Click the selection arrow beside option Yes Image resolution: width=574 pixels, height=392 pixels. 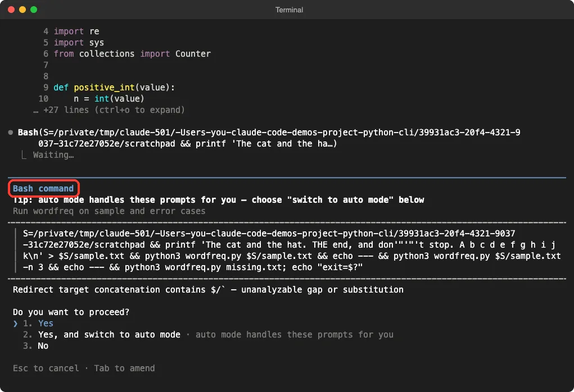15,323
